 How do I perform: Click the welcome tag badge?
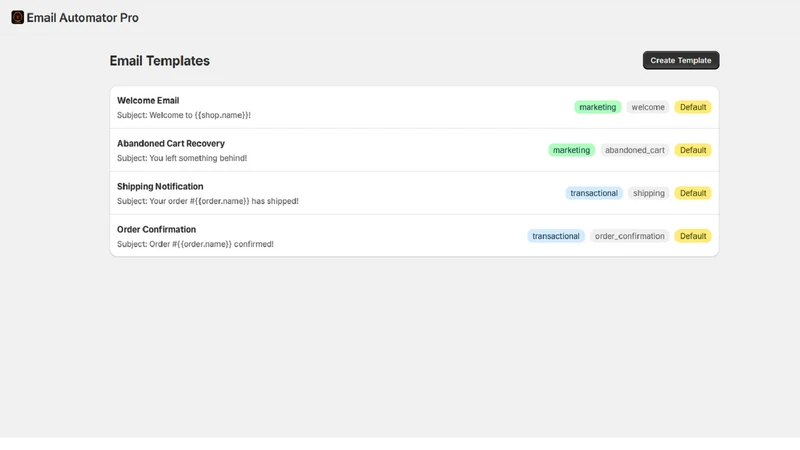click(x=648, y=107)
